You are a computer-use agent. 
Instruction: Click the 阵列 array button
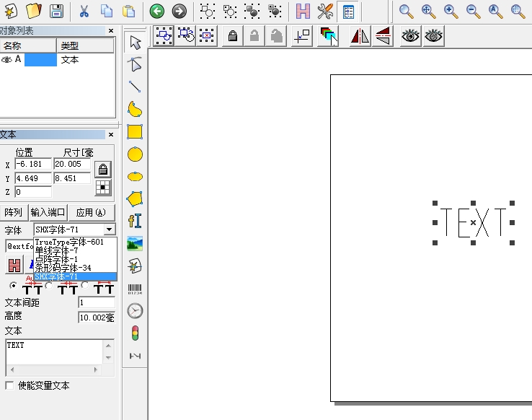coord(14,213)
